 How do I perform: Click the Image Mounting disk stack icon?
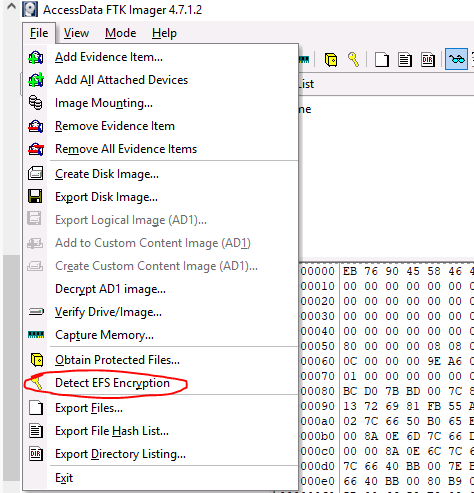point(36,103)
